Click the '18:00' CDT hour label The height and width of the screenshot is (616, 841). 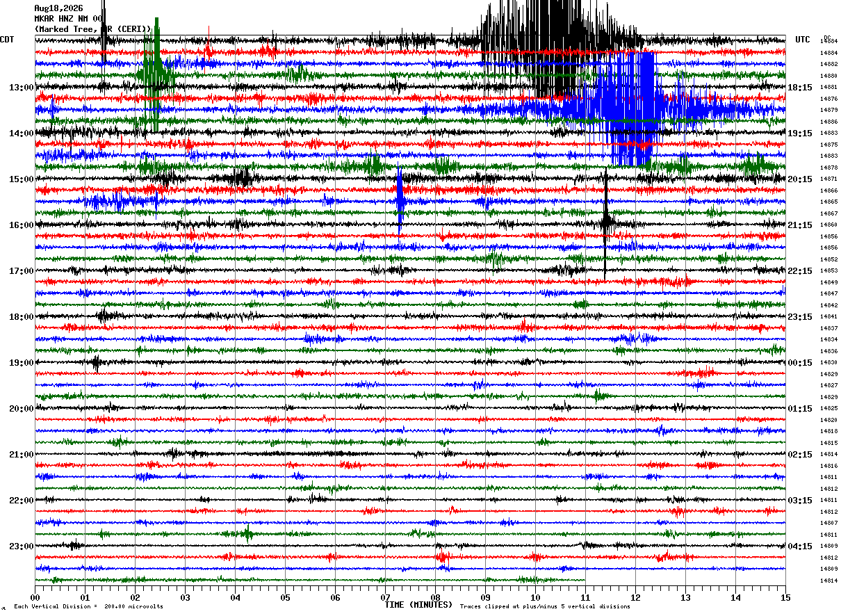22,317
